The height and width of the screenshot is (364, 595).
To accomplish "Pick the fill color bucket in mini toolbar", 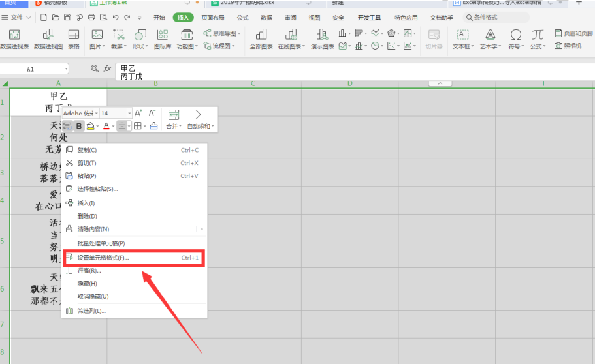I will [x=90, y=126].
